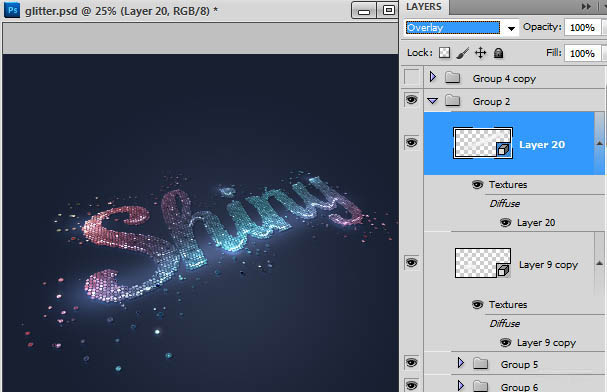Collapse the panel using double-arrow icon
The height and width of the screenshot is (392, 607).
click(x=586, y=7)
